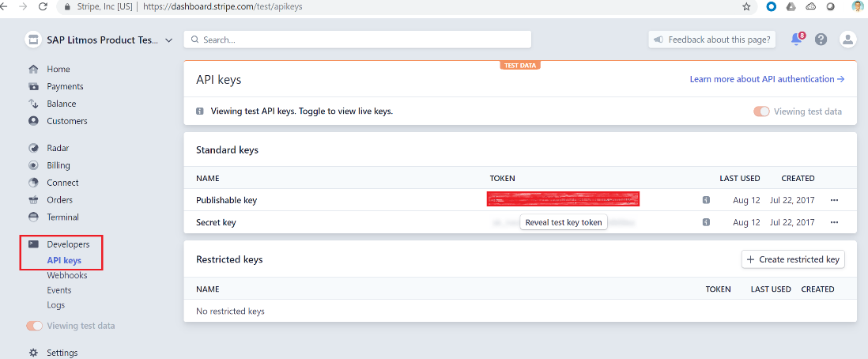Click the No restricted keys text
Screen dimensions: 868x359
click(x=230, y=312)
